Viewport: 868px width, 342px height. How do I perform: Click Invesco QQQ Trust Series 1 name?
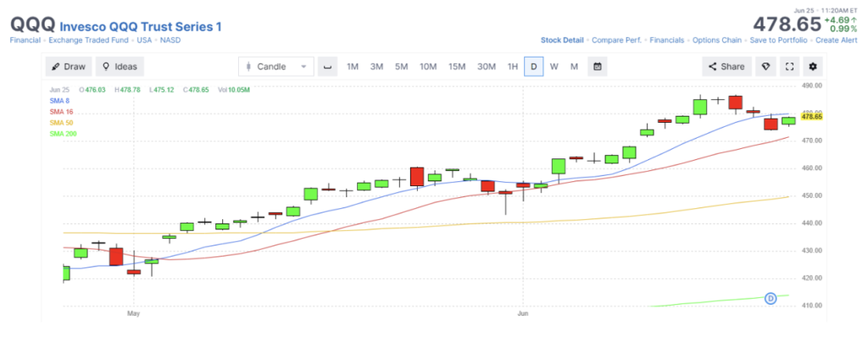tap(141, 26)
